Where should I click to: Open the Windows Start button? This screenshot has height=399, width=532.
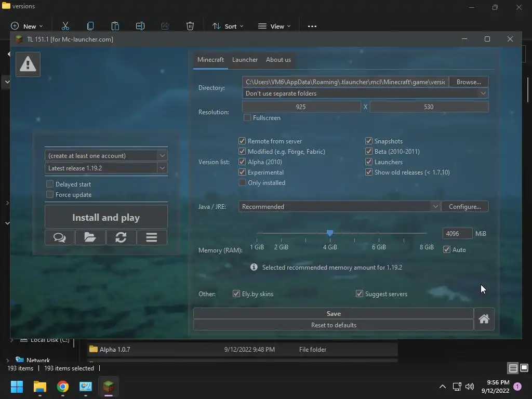17,387
